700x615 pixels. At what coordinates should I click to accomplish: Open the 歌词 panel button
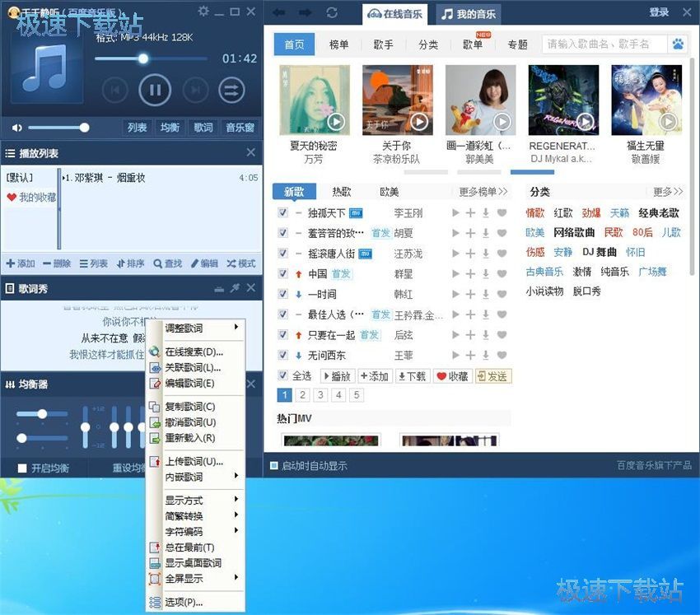coord(203,128)
